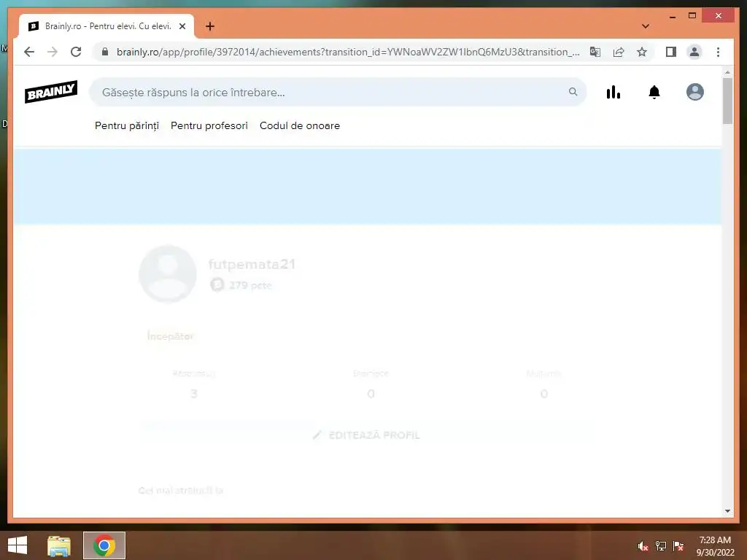Viewport: 747px width, 560px height.
Task: Click the share page icon
Action: point(619,52)
